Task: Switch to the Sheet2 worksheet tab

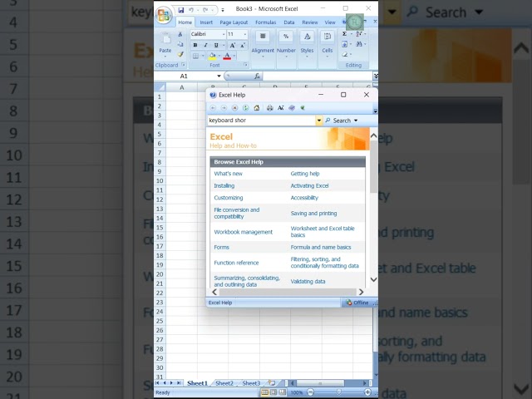Action: tap(224, 383)
